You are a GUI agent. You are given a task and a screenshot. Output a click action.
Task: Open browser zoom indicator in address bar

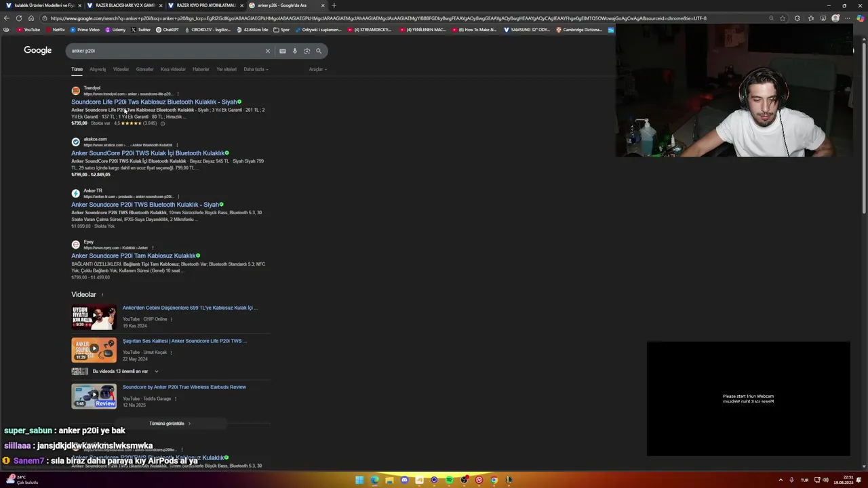[771, 18]
